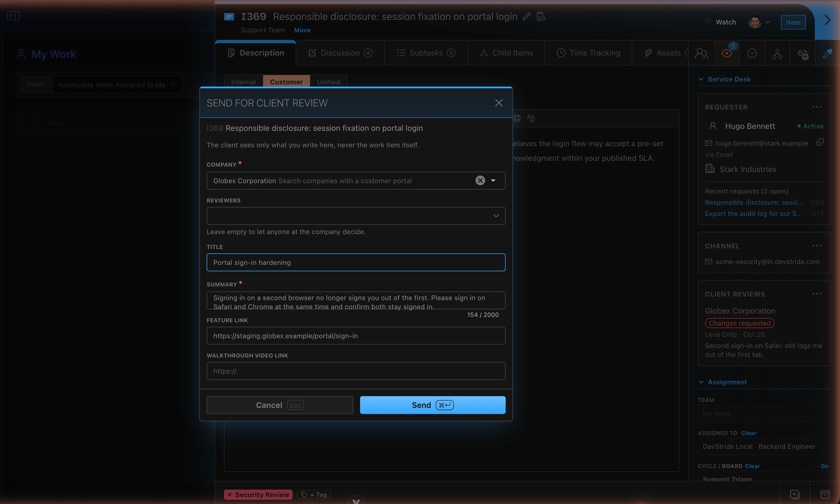Viewport: 840px width, 504px height.
Task: Click channel address acme-security@in.devstride.com
Action: point(767,262)
